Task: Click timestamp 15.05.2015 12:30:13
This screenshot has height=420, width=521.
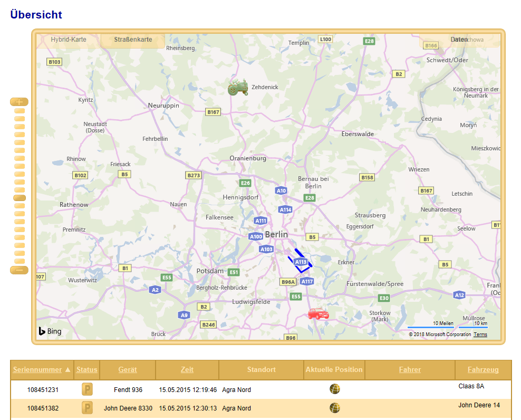Action: (188, 408)
